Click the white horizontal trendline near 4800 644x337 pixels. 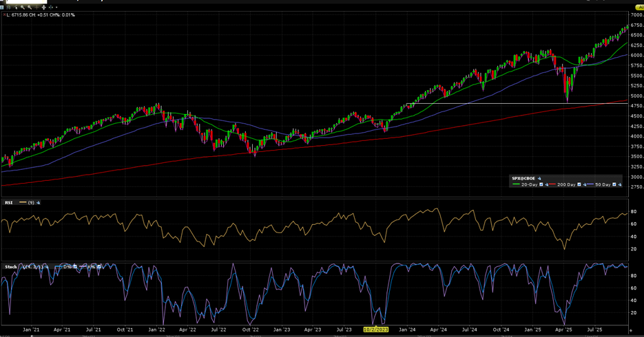click(x=517, y=103)
